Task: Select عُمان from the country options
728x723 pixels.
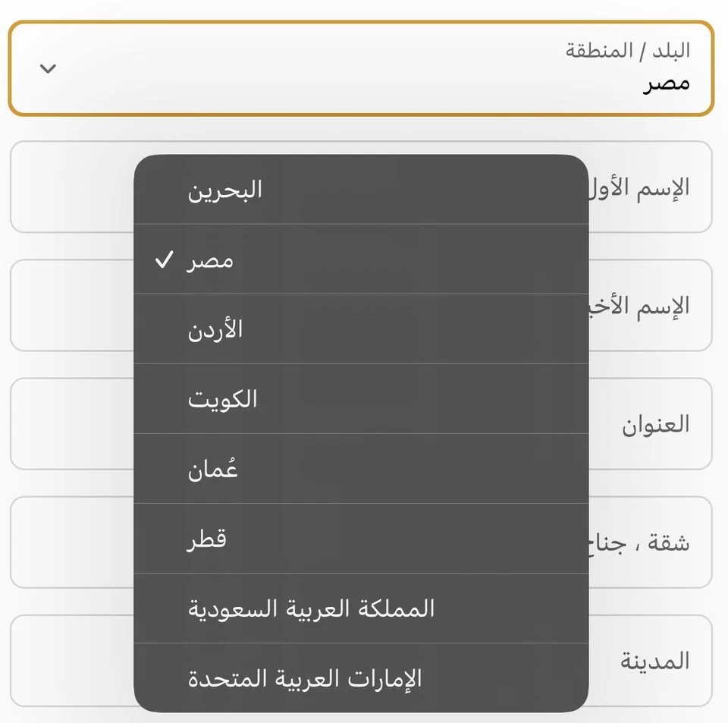Action: (x=361, y=469)
